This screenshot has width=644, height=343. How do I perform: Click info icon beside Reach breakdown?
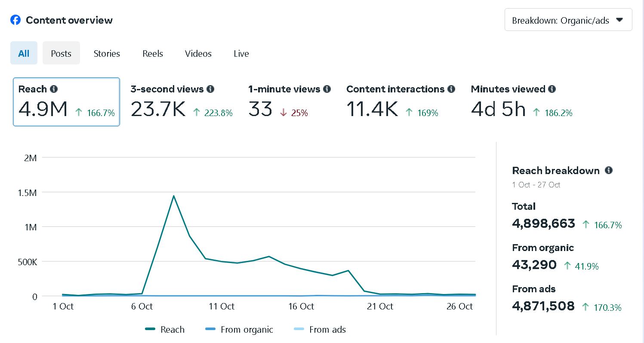tap(609, 170)
